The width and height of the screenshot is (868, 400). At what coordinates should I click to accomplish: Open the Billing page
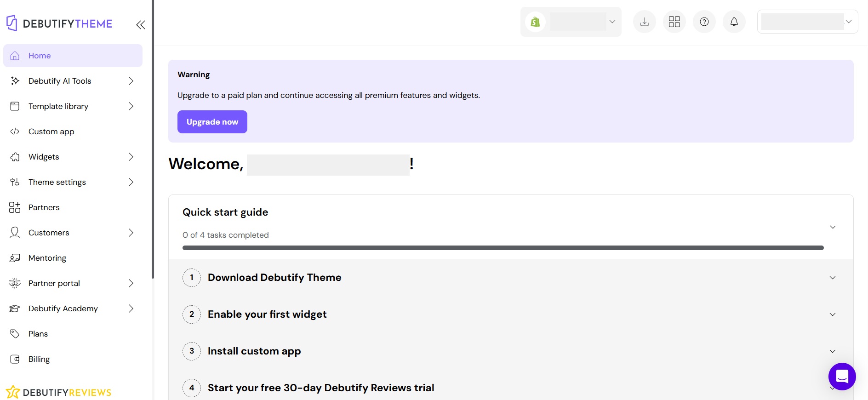click(x=39, y=359)
